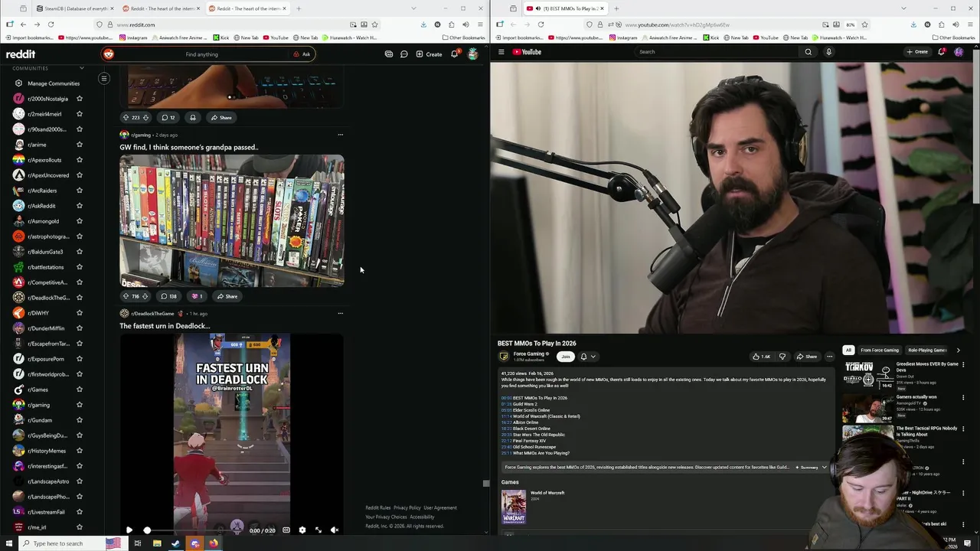
Task: Open notification bell dropdown for Force Gaming
Action: tap(587, 357)
